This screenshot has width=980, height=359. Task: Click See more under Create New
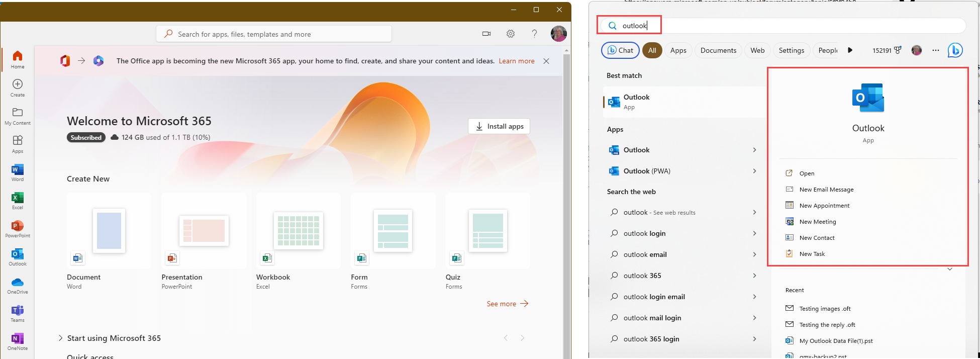pyautogui.click(x=507, y=304)
